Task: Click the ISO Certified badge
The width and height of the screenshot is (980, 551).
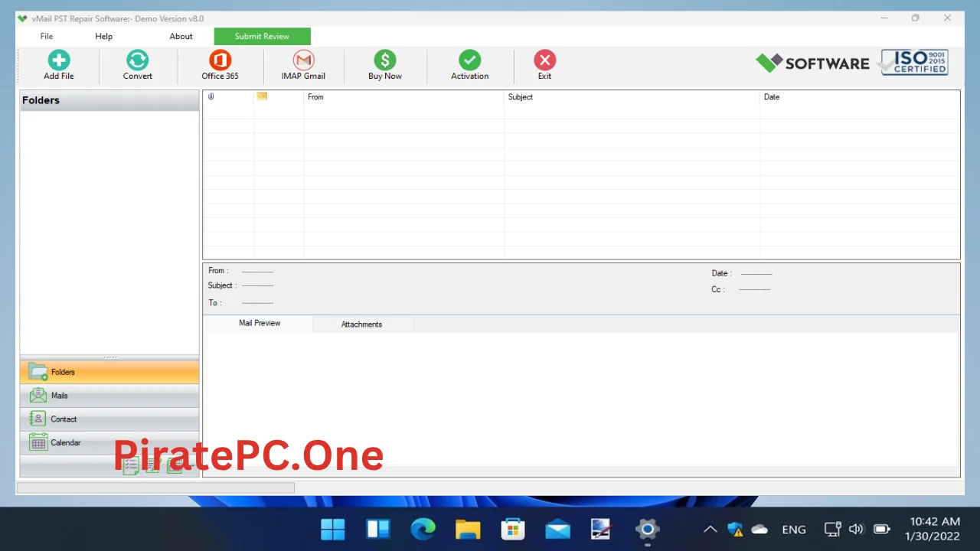Action: [915, 62]
